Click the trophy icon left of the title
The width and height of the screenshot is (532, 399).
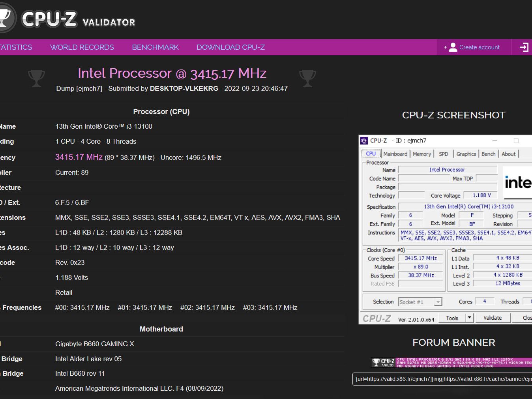click(36, 78)
